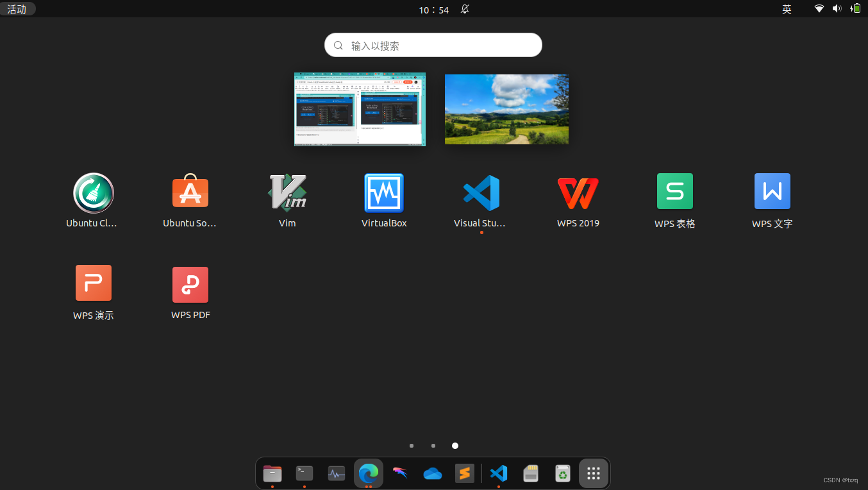The height and width of the screenshot is (490, 868).
Task: Switch to Microsoft Edge in the dock
Action: click(x=369, y=473)
